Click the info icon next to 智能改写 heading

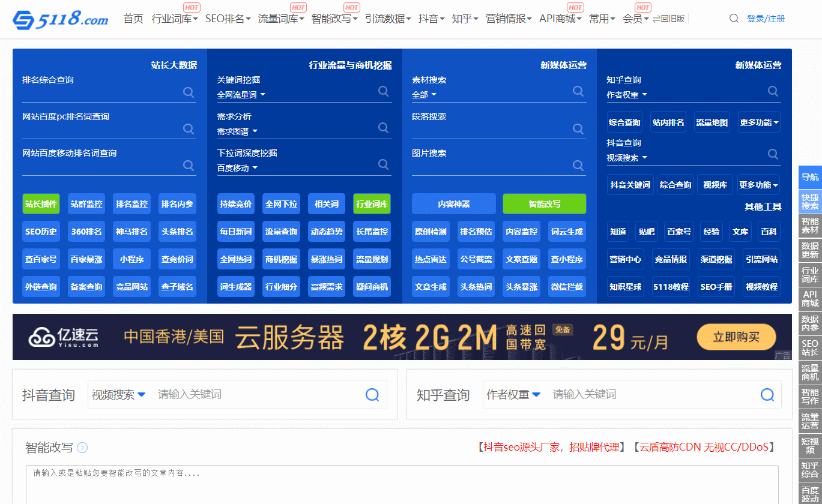(x=82, y=448)
